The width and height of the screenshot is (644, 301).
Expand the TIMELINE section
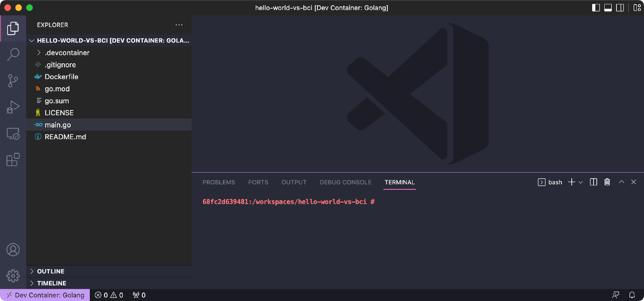(109, 283)
